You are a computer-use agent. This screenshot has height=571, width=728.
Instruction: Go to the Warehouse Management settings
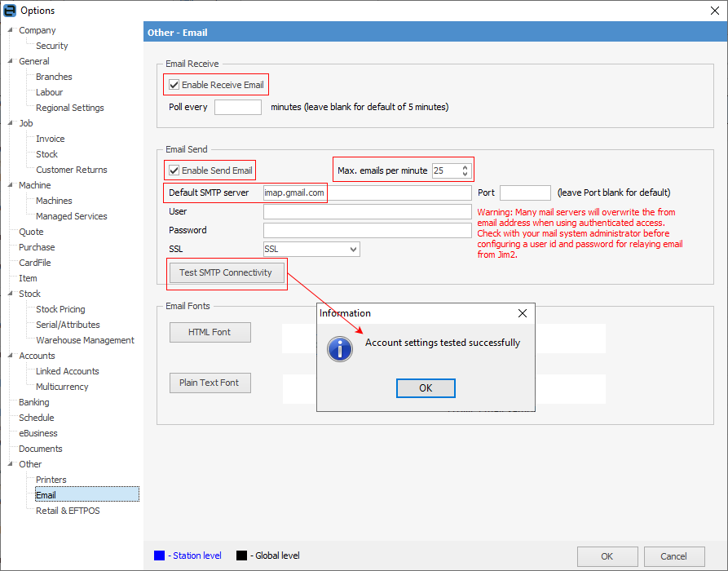pyautogui.click(x=85, y=339)
